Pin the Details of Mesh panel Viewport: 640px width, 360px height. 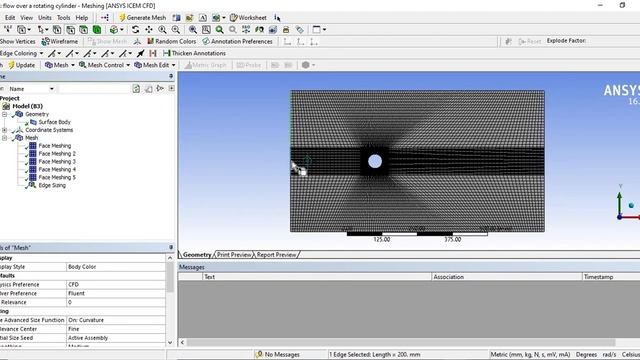(x=171, y=247)
